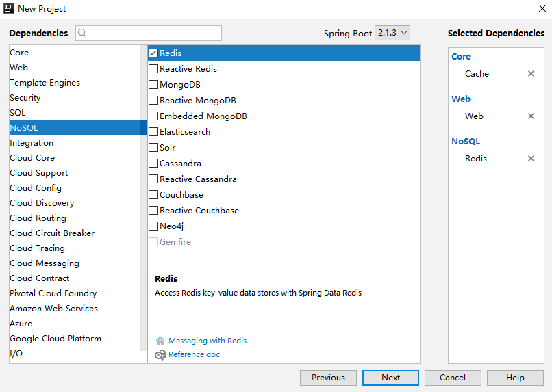Enable the MongoDB dependency checkbox

153,85
